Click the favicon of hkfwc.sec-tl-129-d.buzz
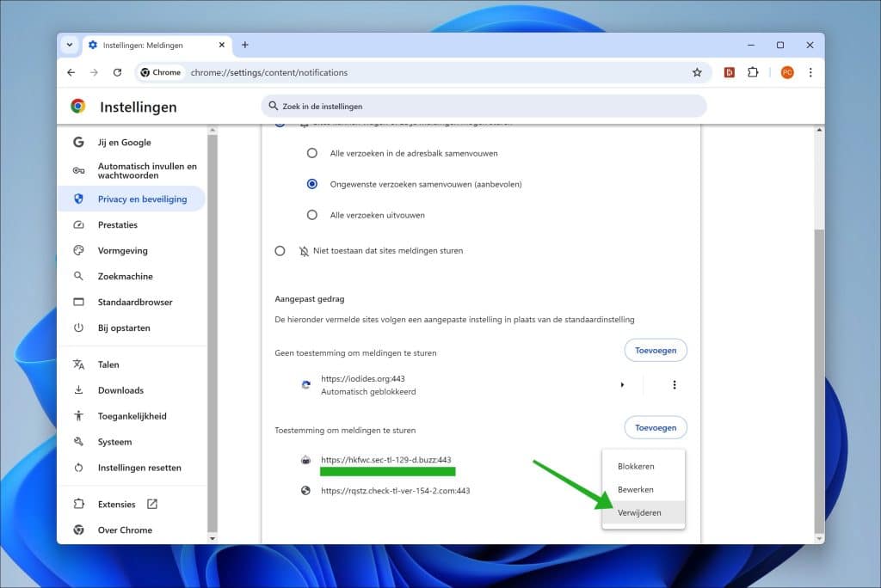Viewport: 881px width, 588px height. [305, 460]
